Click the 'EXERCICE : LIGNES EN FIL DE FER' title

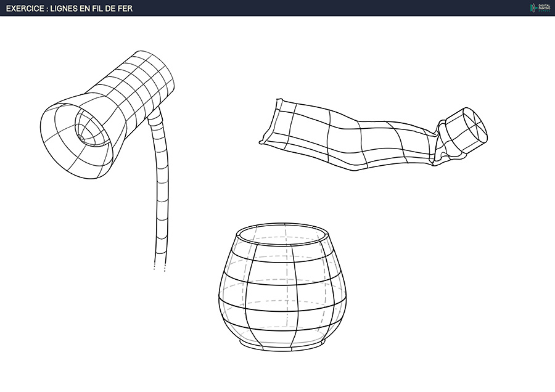(69, 8)
